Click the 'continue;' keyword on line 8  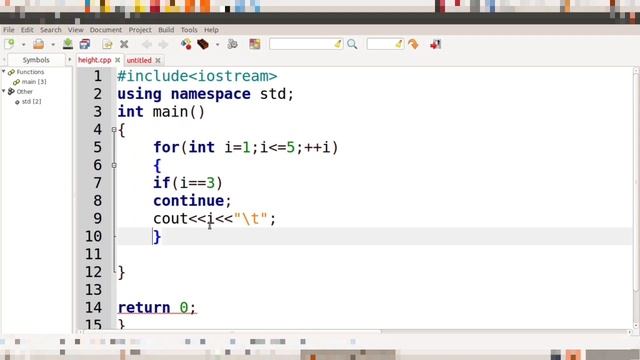tap(192, 201)
